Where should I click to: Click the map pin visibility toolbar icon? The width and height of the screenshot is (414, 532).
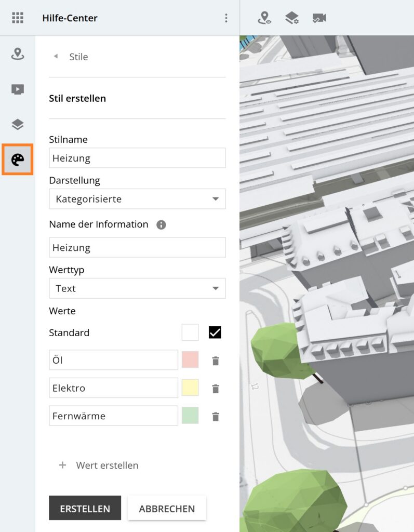coord(264,18)
